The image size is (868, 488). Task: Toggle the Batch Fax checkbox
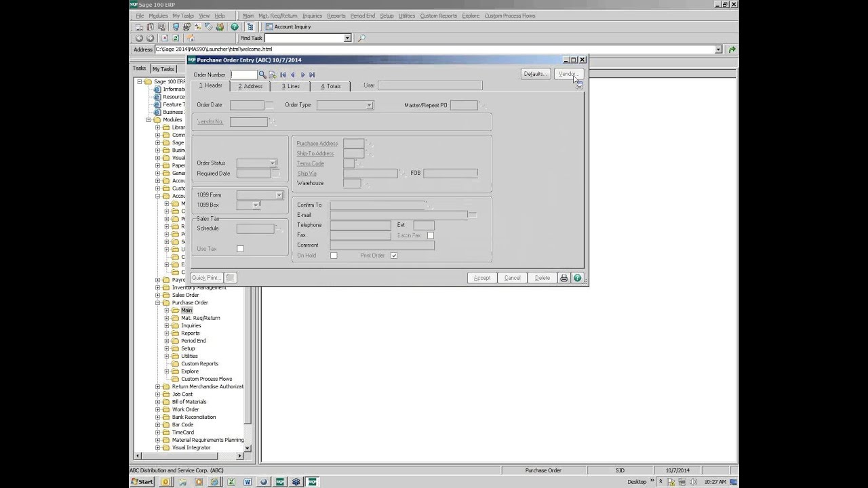[x=430, y=235]
